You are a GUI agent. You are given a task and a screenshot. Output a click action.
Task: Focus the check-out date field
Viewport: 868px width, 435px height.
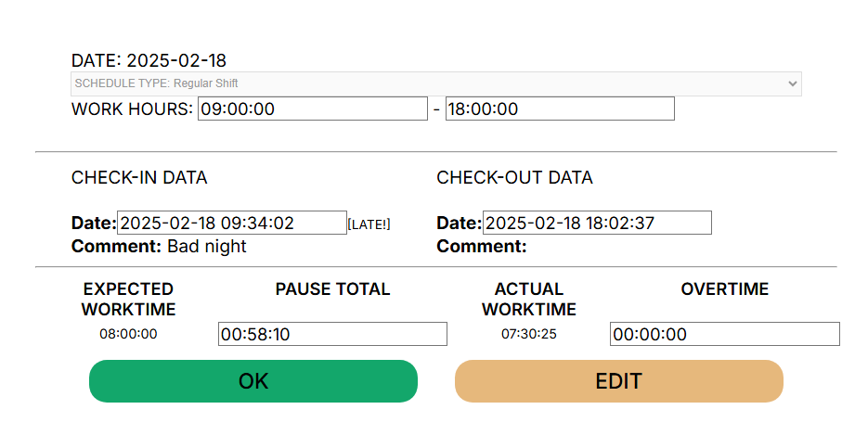pyautogui.click(x=596, y=223)
